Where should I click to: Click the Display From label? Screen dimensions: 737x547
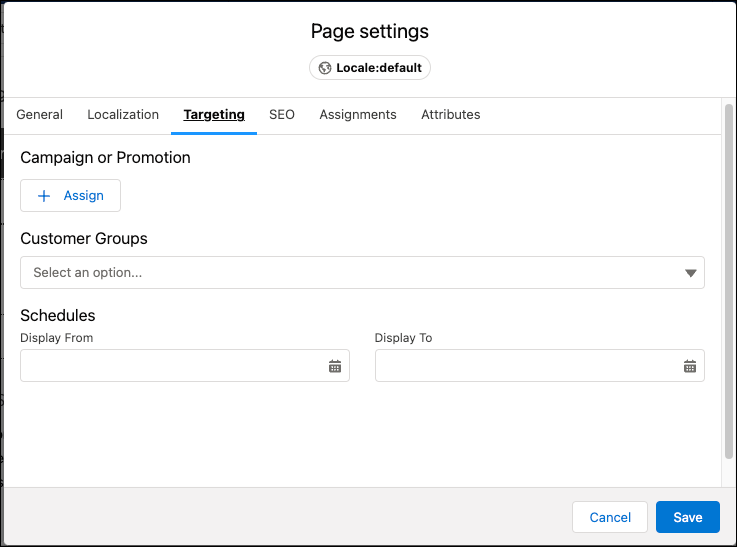(56, 338)
